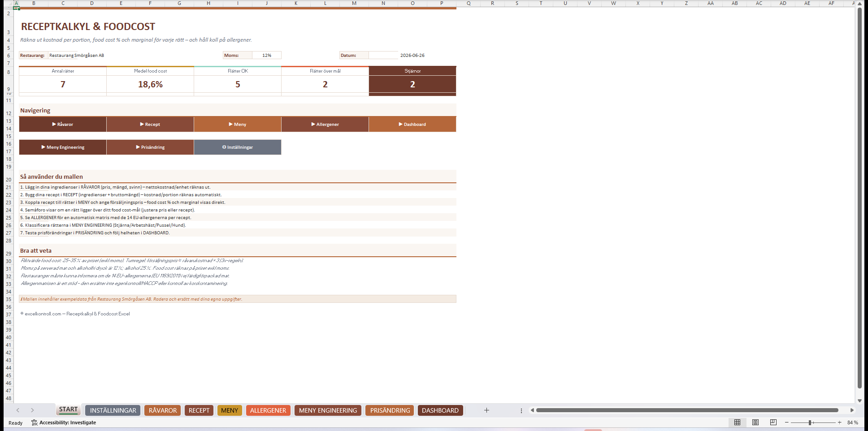Click the Så använder du mallen heading

52,177
